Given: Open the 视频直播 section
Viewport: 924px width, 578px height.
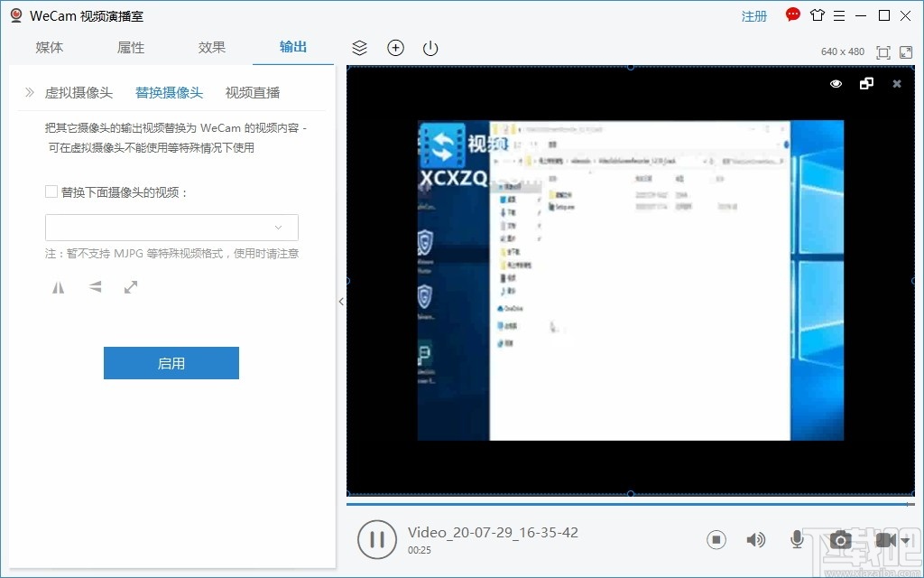Looking at the screenshot, I should click(x=252, y=92).
